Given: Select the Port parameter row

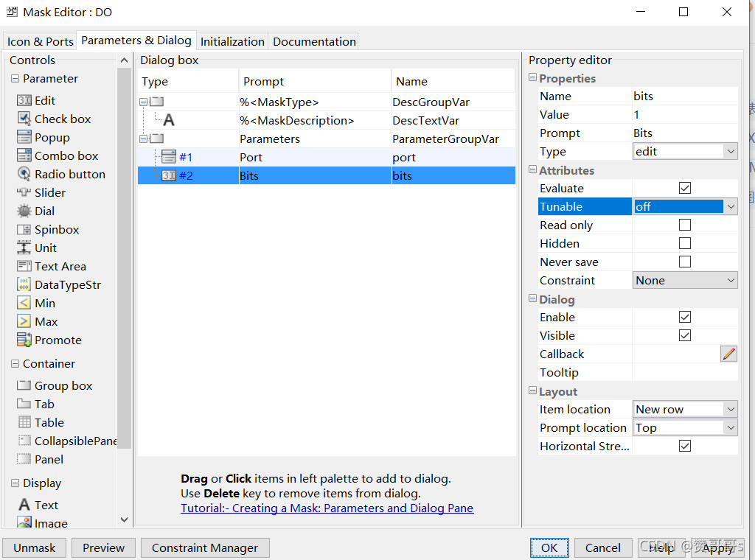Looking at the screenshot, I should (327, 158).
